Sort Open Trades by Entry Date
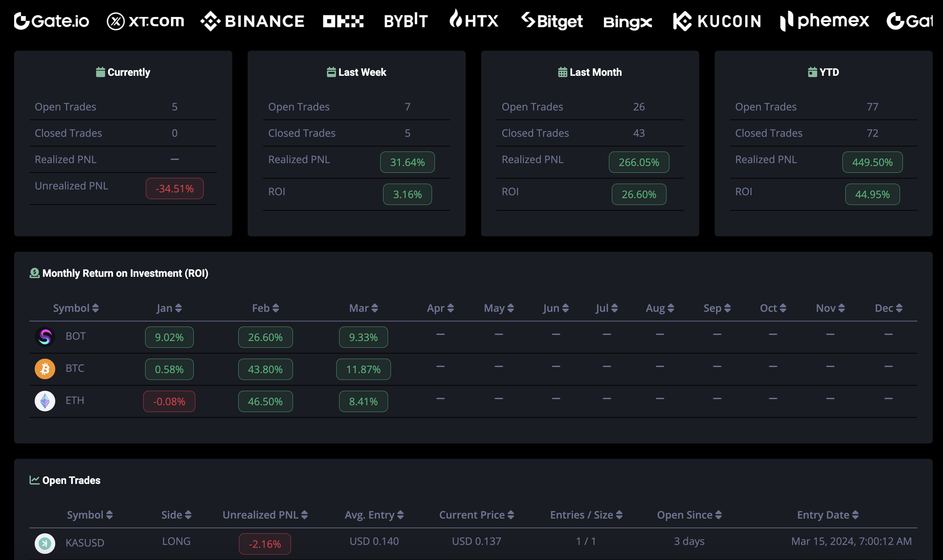Image resolution: width=943 pixels, height=560 pixels. click(827, 515)
